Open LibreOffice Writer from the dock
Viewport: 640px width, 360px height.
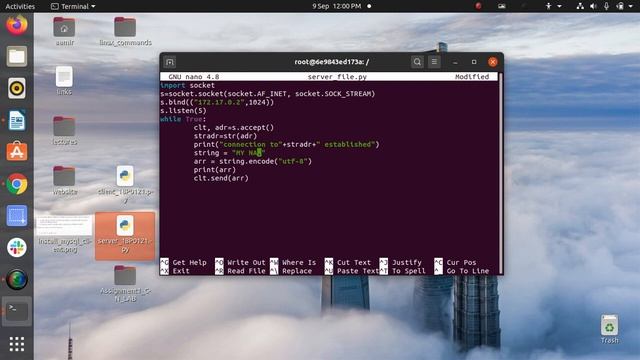tap(17, 120)
